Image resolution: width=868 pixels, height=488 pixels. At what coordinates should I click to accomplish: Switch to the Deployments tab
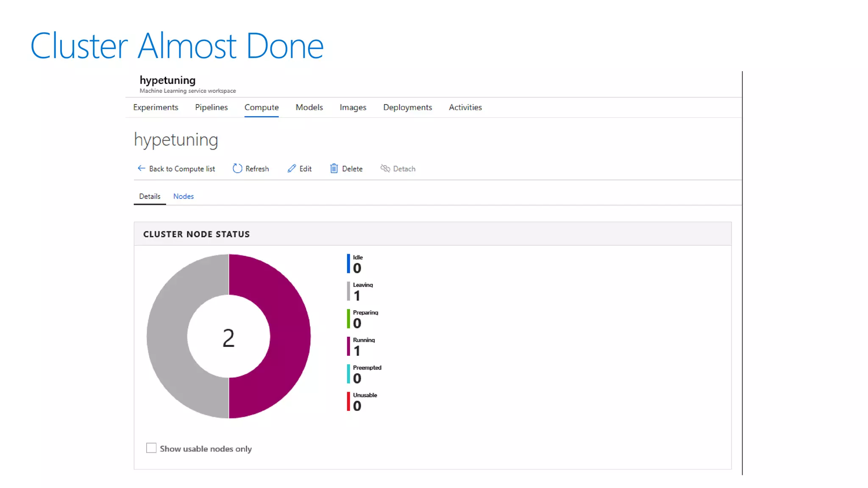[x=407, y=108]
